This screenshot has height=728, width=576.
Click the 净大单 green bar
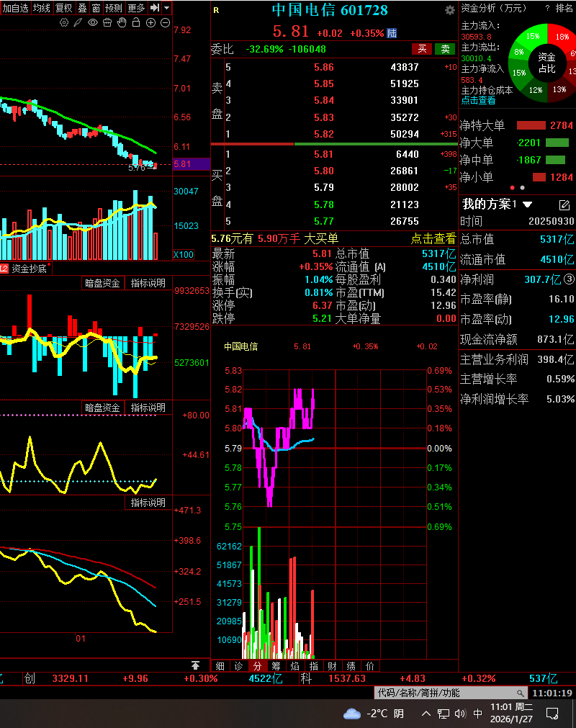[x=557, y=143]
